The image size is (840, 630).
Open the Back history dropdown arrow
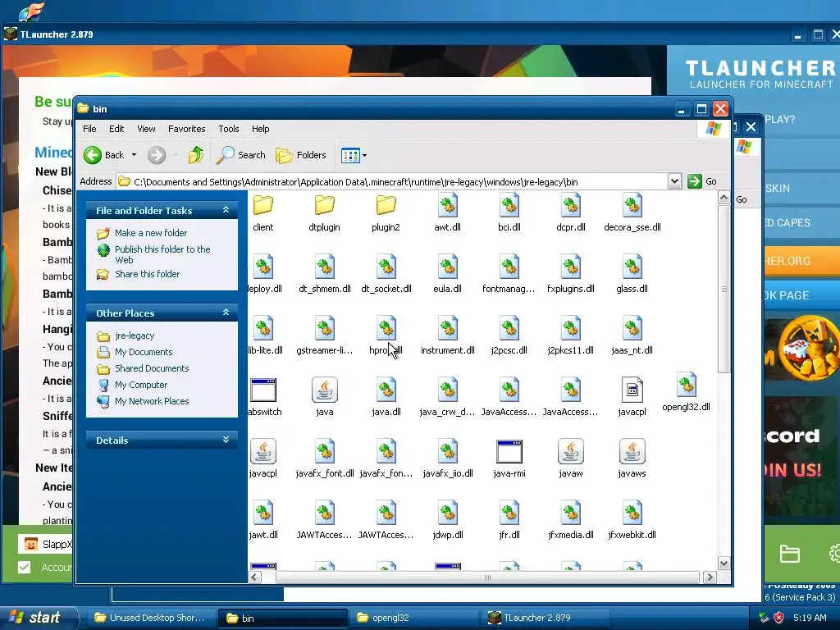pos(134,155)
